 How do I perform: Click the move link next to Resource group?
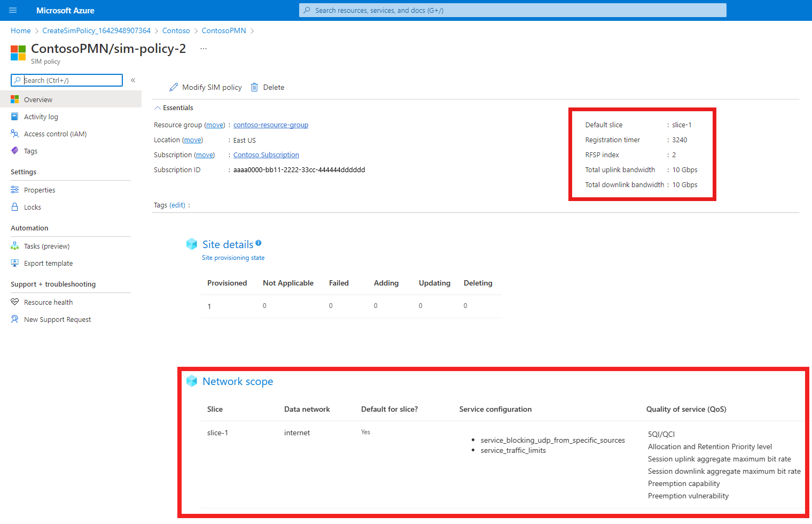click(215, 125)
